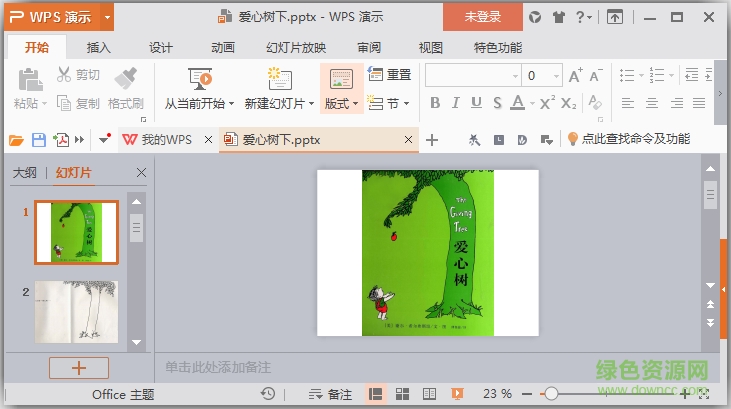
Task: Switch to the Outline (大纲) panel tab
Action: click(24, 173)
